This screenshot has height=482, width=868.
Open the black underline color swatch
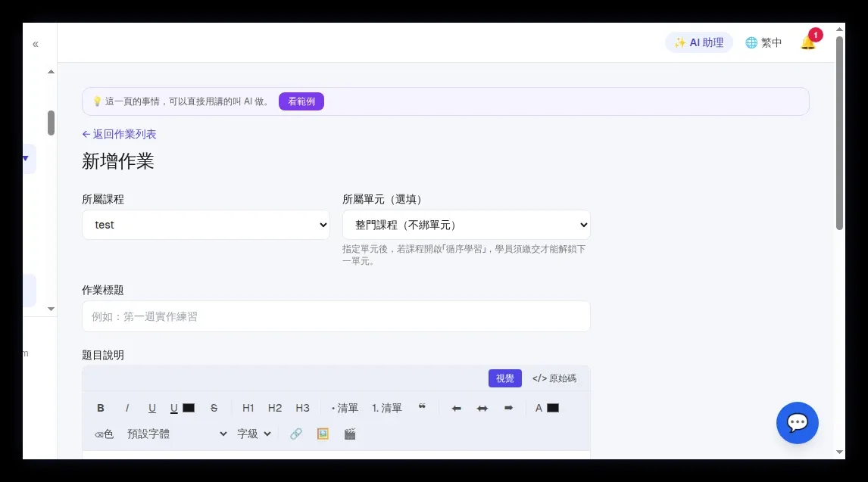[x=189, y=408]
